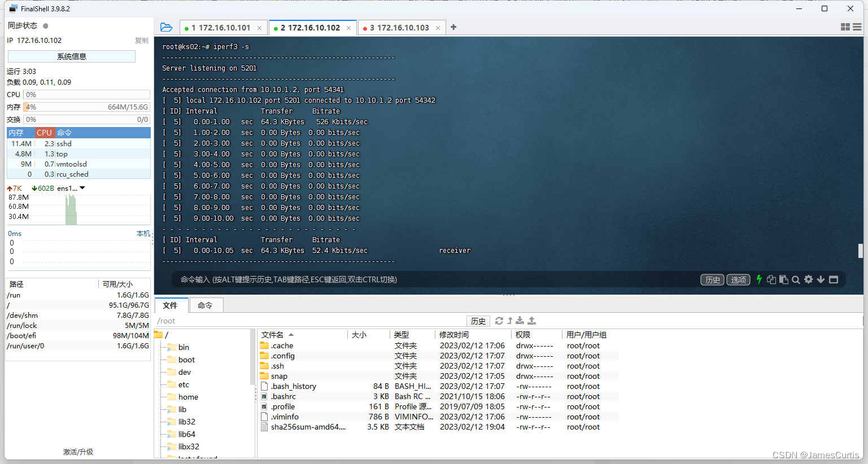Click the command input field
The height and width of the screenshot is (464, 868).
click(435, 279)
